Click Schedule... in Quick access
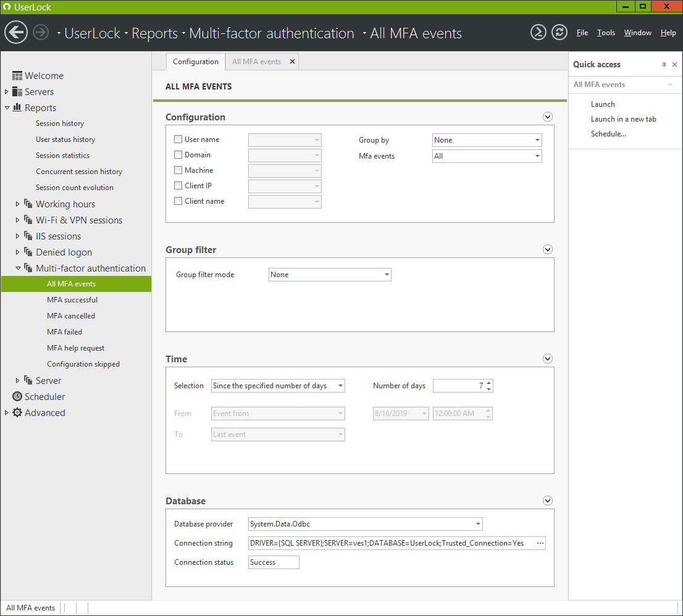683x616 pixels. coord(608,134)
